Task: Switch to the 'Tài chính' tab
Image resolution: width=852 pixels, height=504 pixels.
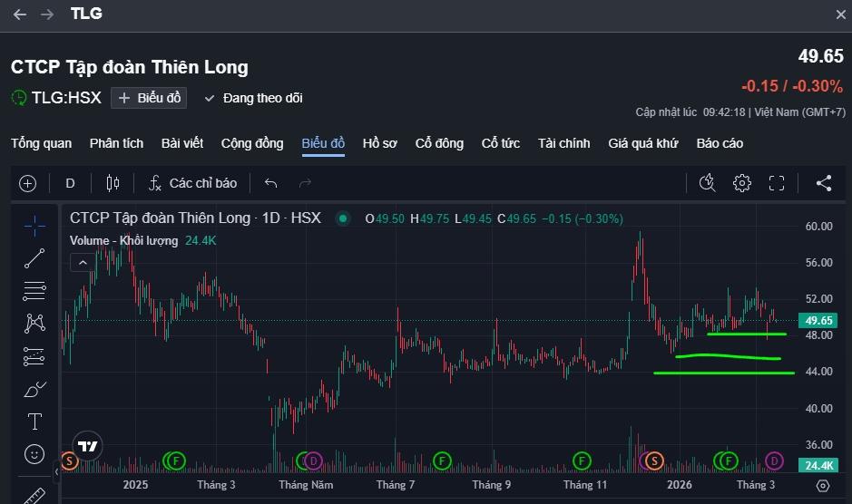Action: pyautogui.click(x=563, y=143)
